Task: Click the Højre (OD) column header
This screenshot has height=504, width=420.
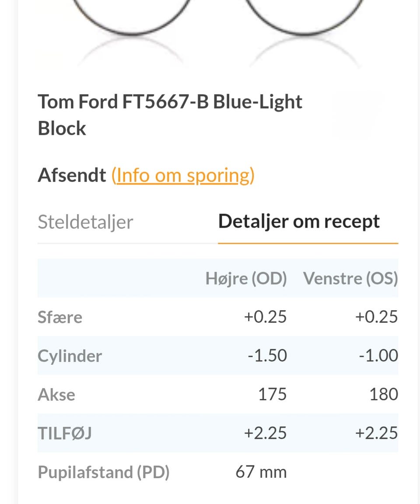Action: pos(246,279)
